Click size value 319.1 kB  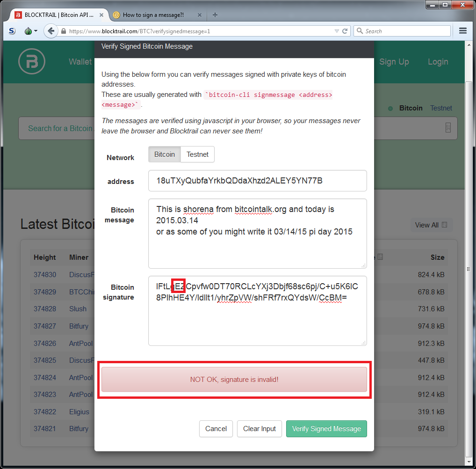tap(431, 411)
